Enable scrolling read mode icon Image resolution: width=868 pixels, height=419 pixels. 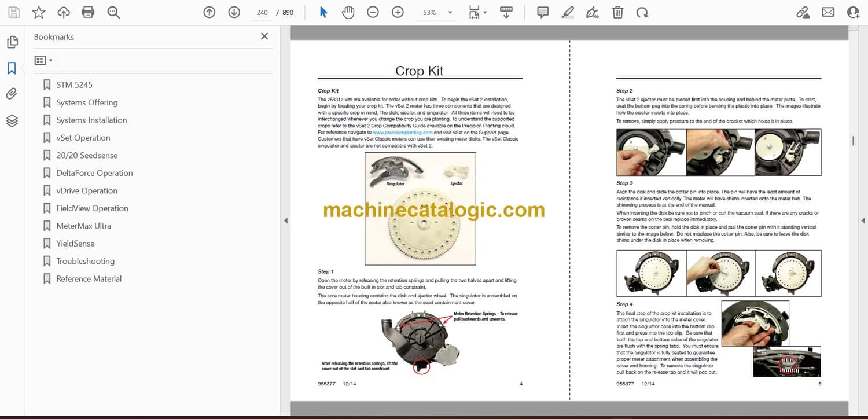[506, 12]
